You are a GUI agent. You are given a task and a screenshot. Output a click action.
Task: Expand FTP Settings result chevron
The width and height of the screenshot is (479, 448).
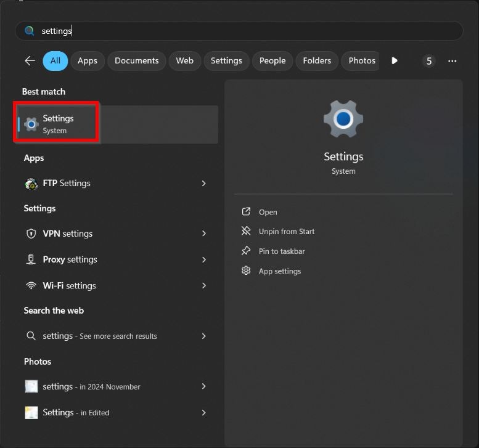click(203, 183)
